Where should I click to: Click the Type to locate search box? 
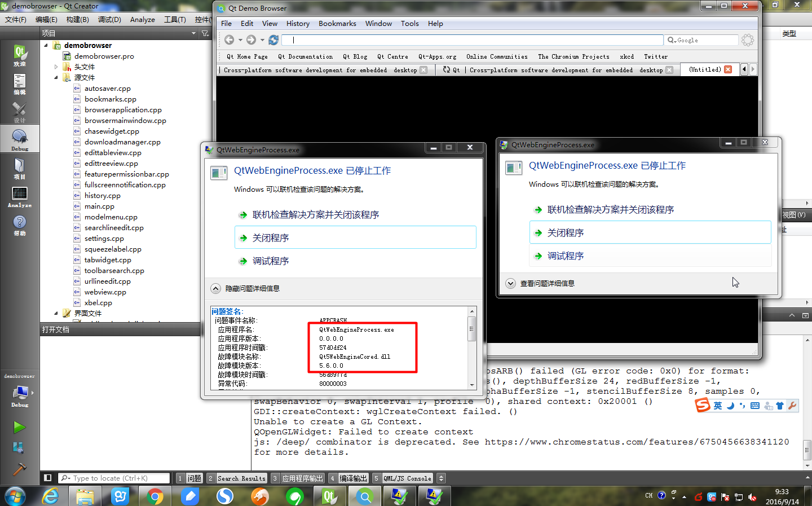click(x=114, y=478)
